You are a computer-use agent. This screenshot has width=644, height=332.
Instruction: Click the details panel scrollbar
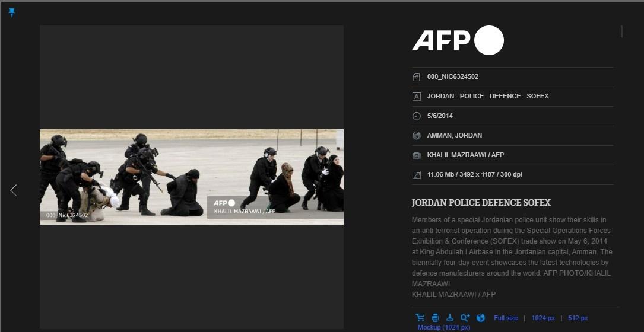coord(622,31)
